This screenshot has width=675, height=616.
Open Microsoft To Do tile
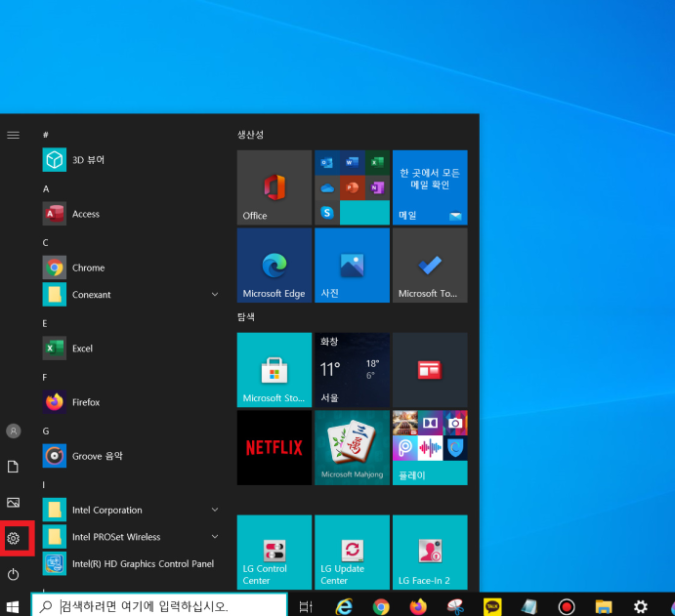[x=430, y=266]
